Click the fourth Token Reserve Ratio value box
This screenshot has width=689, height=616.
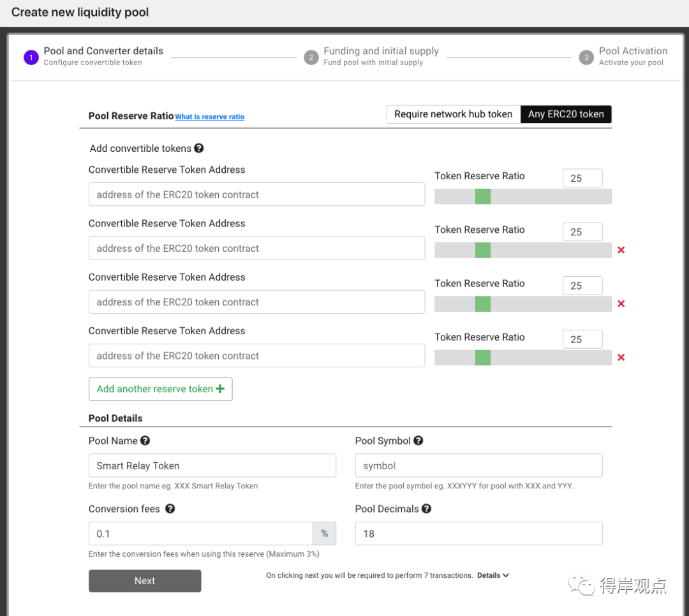(x=582, y=339)
